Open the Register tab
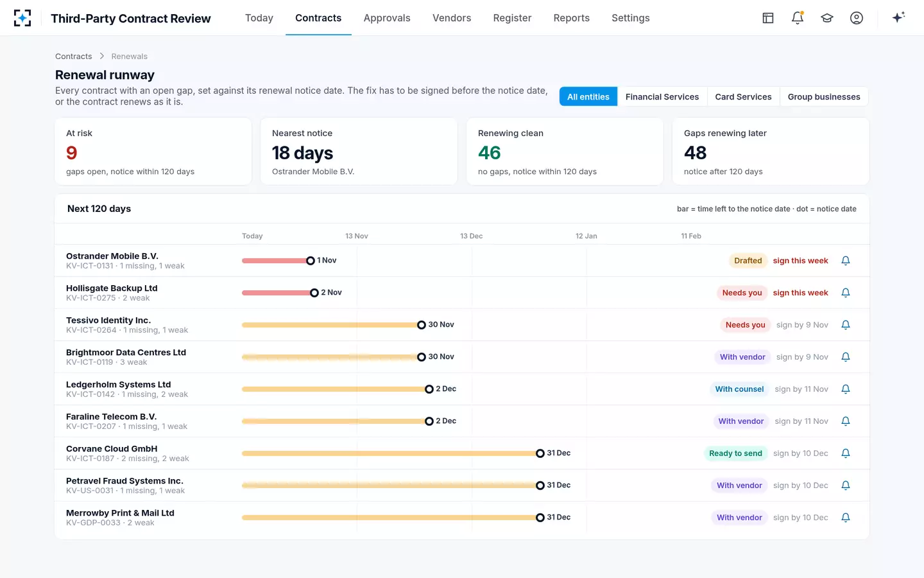 tap(512, 18)
